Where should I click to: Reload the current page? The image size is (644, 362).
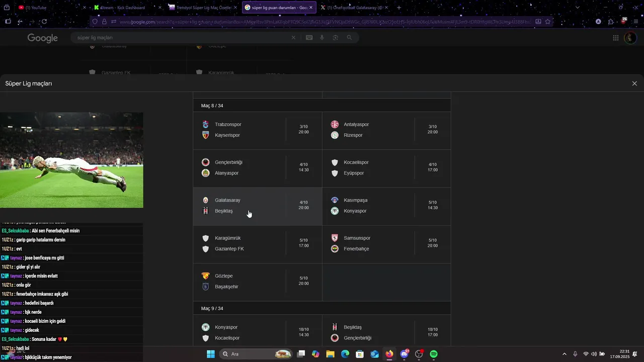click(44, 22)
